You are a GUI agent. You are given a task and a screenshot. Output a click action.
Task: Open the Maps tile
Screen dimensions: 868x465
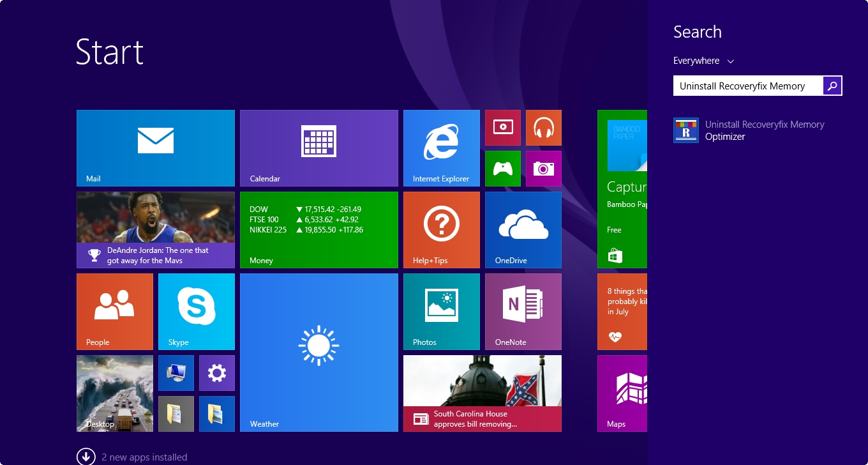(622, 393)
